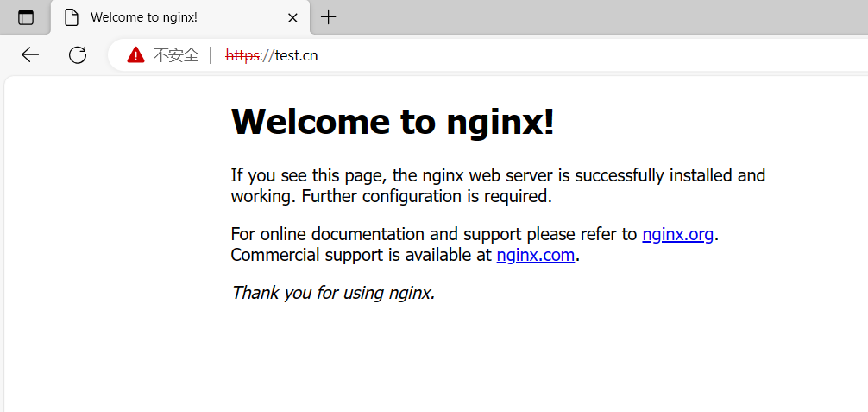Image resolution: width=868 pixels, height=412 pixels.
Task: Close the Welcome to nginx! tab
Action: click(292, 17)
